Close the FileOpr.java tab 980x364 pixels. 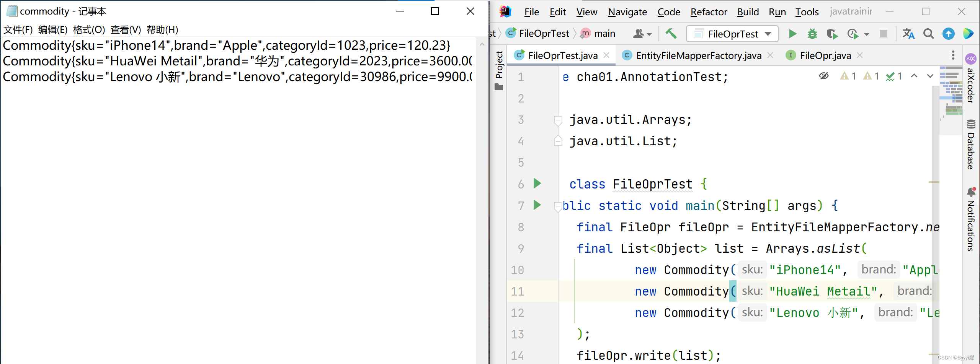coord(860,55)
